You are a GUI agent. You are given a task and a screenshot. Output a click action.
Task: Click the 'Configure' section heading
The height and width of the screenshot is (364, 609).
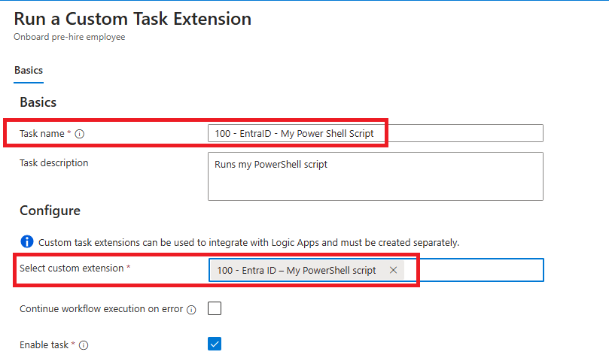tap(50, 211)
